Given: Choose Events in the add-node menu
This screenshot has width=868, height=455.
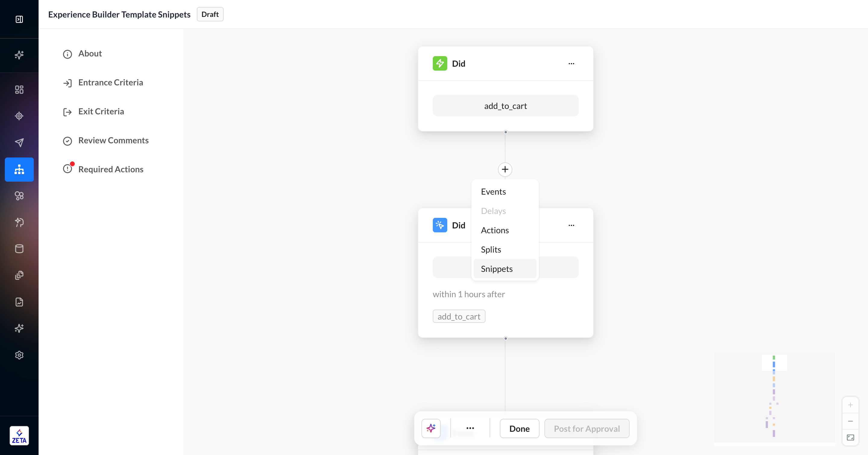Looking at the screenshot, I should tap(493, 192).
